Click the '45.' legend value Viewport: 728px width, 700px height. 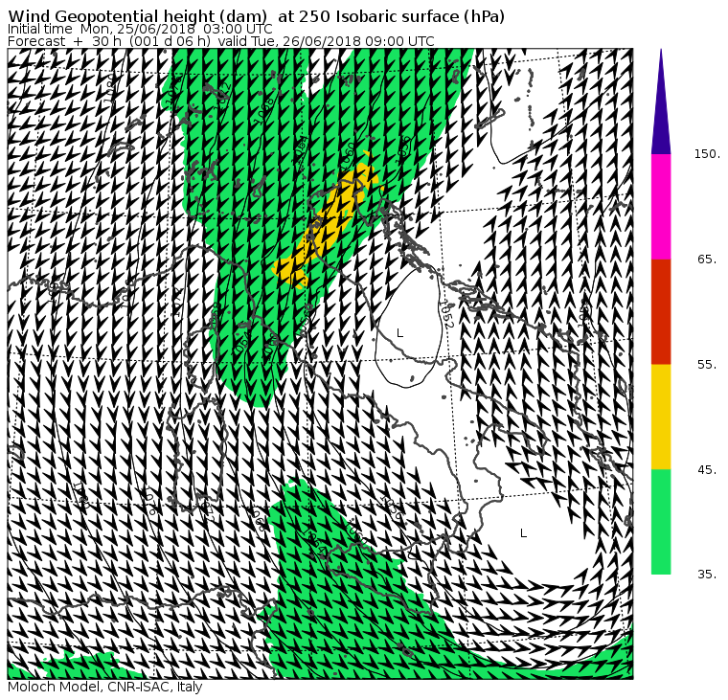tap(707, 470)
